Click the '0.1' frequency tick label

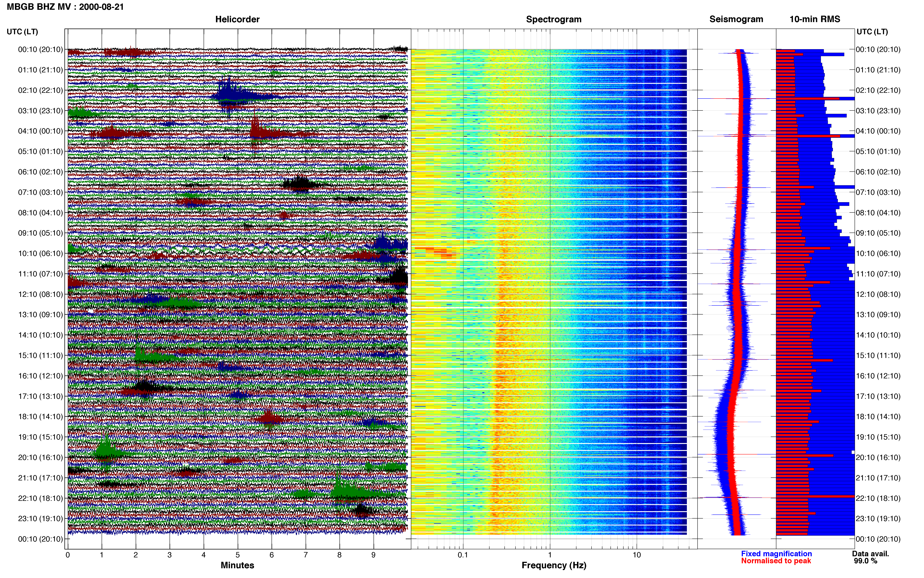coord(463,555)
